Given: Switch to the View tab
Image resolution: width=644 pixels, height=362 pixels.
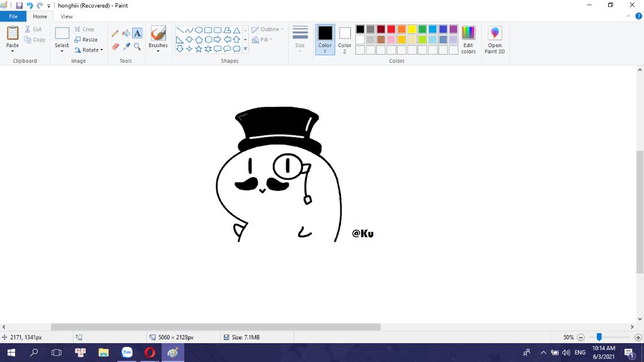Looking at the screenshot, I should (x=67, y=16).
